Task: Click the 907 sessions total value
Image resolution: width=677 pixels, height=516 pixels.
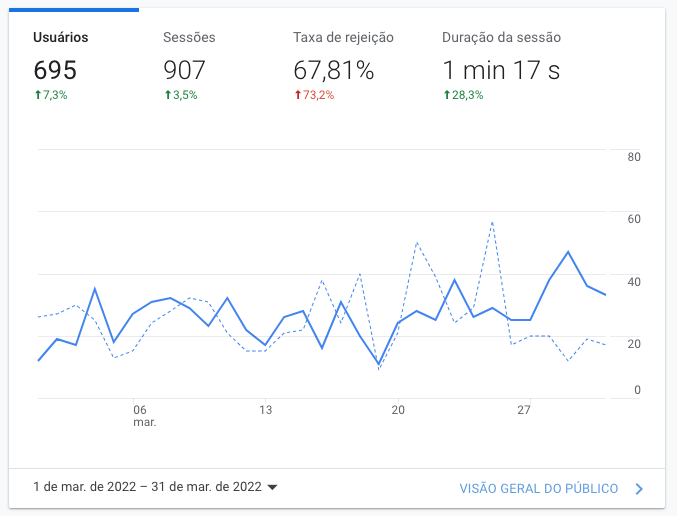Action: (x=184, y=70)
